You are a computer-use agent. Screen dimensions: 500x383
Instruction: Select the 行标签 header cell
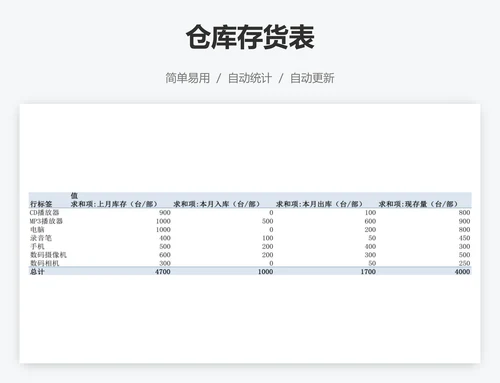(x=41, y=204)
